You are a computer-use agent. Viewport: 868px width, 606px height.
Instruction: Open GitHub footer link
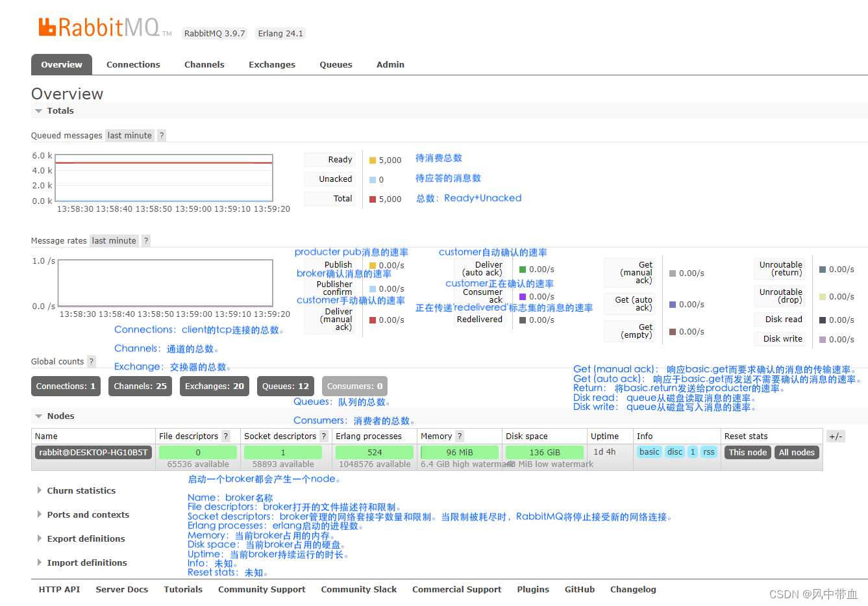(580, 589)
